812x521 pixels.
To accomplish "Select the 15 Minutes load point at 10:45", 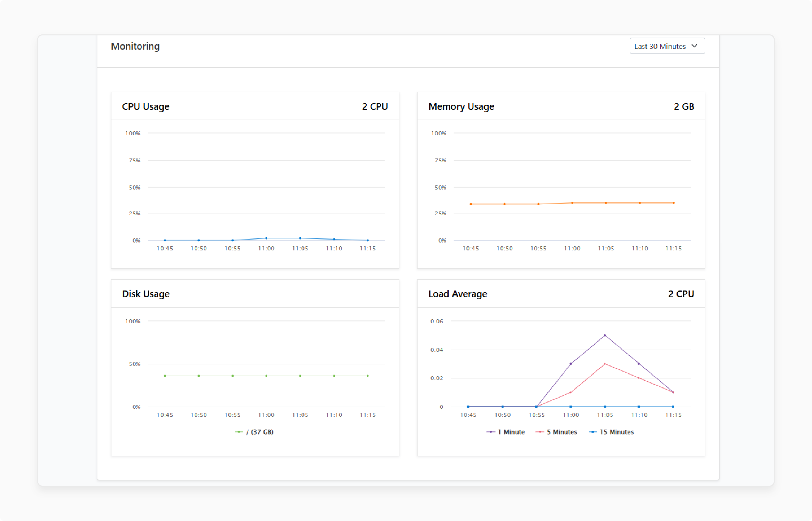I will pyautogui.click(x=468, y=407).
